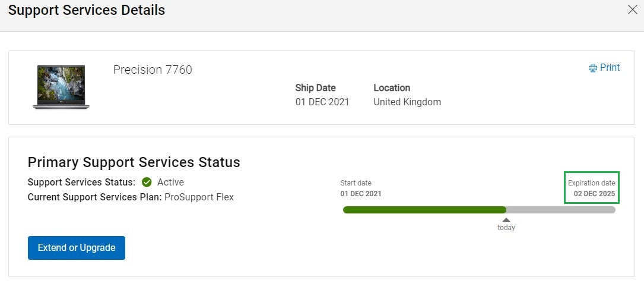This screenshot has width=644, height=283.
Task: Click the Active status text
Action: [x=170, y=182]
